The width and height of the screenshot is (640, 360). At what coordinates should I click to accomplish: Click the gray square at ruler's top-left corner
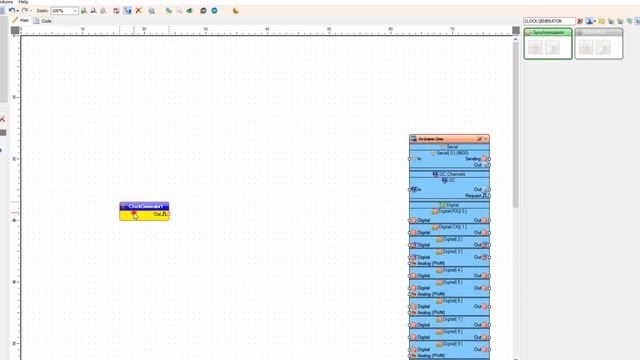pos(15,30)
